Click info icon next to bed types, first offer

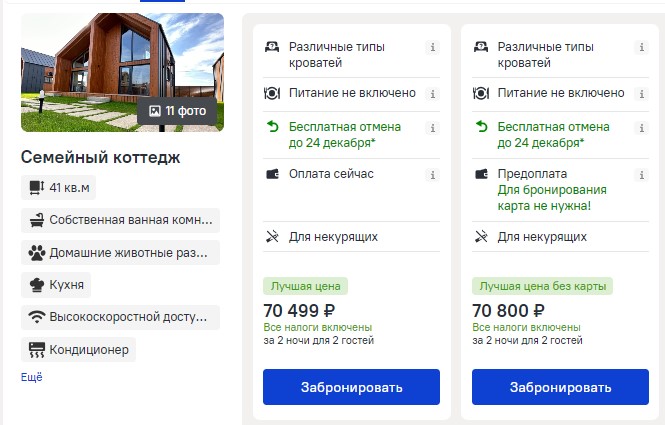pyautogui.click(x=432, y=47)
